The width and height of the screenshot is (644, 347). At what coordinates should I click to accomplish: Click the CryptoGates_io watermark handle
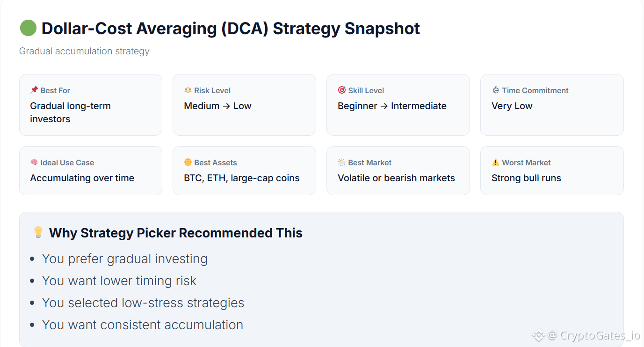click(594, 335)
